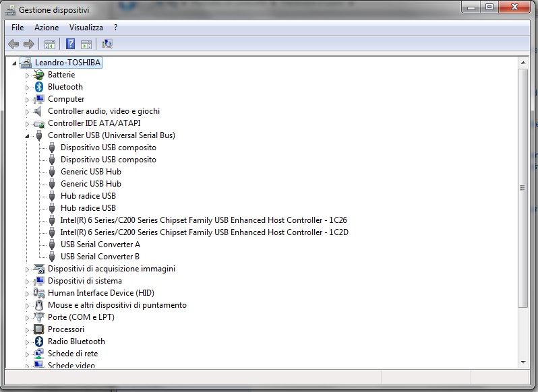
Task: Click the audio controller speaker icon
Action: point(38,111)
